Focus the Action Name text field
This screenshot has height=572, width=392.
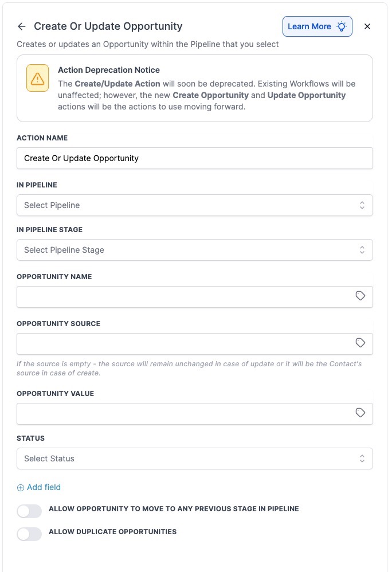coord(194,158)
